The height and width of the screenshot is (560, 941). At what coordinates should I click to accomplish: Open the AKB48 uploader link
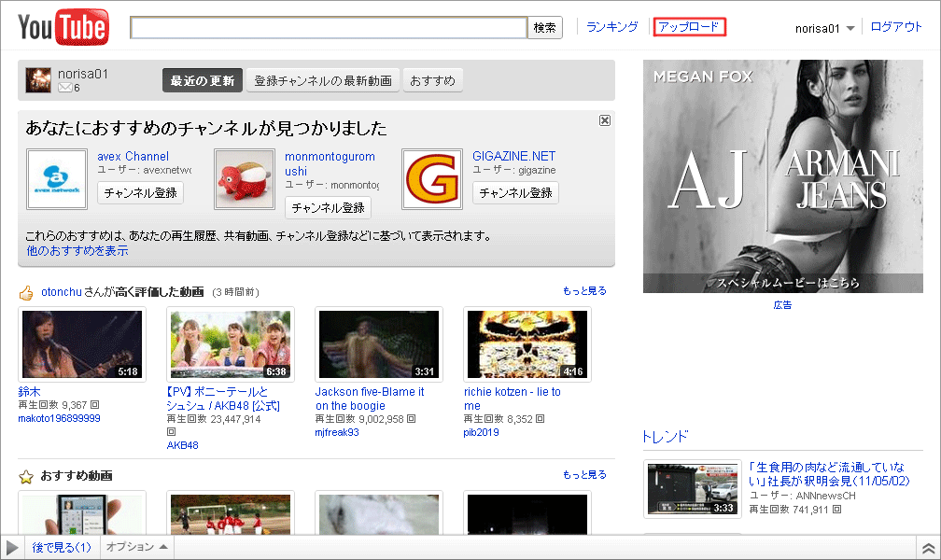click(182, 445)
